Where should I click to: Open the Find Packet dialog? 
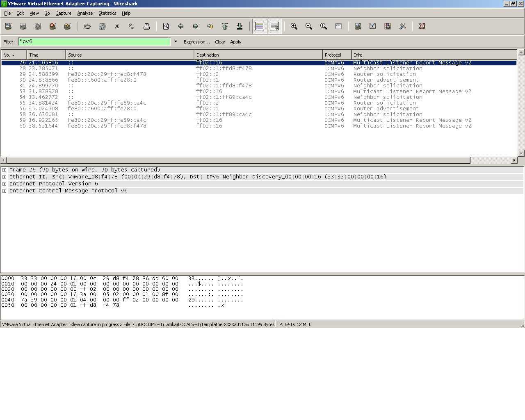tap(166, 26)
